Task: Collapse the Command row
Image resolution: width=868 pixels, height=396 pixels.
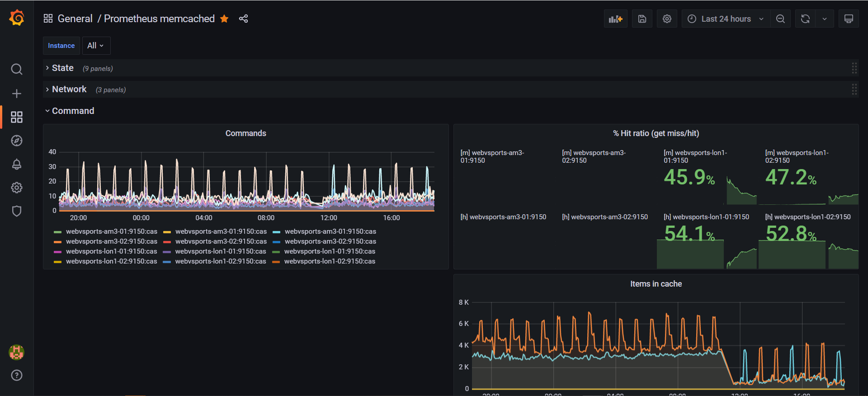Action: (73, 111)
